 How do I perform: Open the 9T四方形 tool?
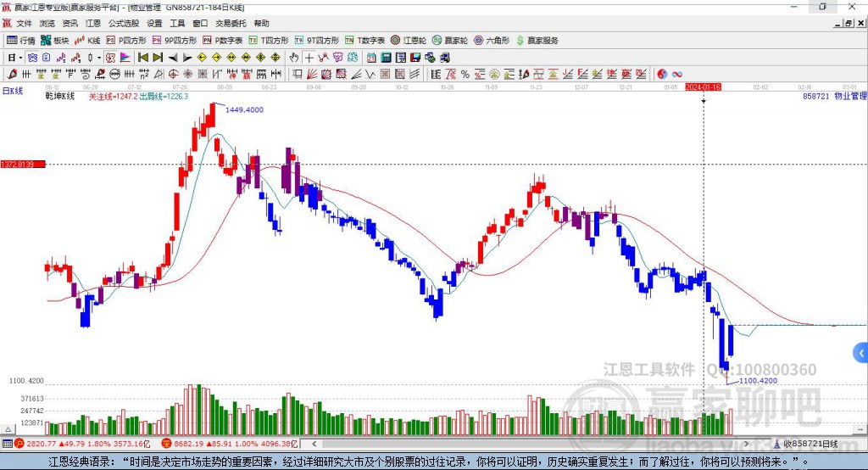coord(317,41)
